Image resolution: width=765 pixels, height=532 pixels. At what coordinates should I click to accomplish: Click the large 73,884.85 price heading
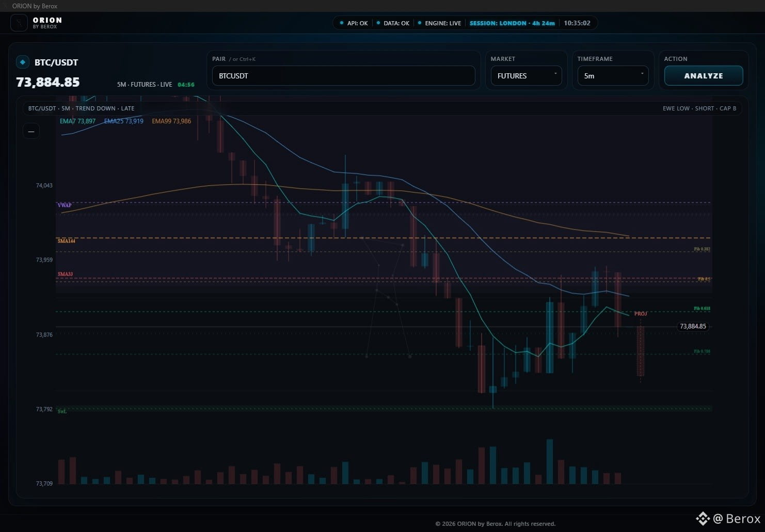[48, 82]
